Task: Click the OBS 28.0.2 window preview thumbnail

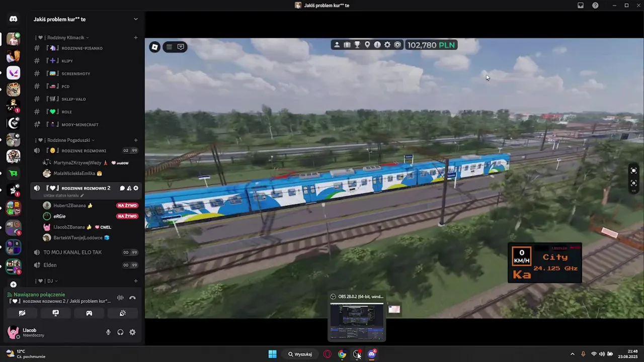Action: tap(357, 321)
